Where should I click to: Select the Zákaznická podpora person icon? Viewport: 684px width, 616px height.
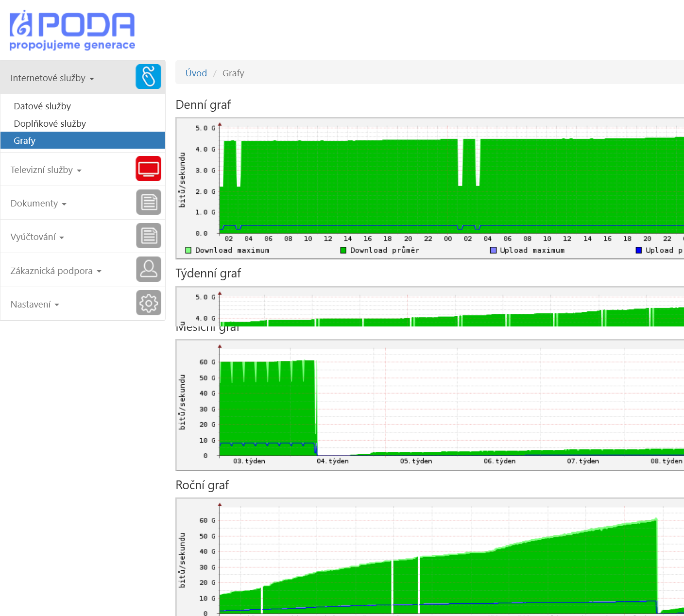pos(148,270)
